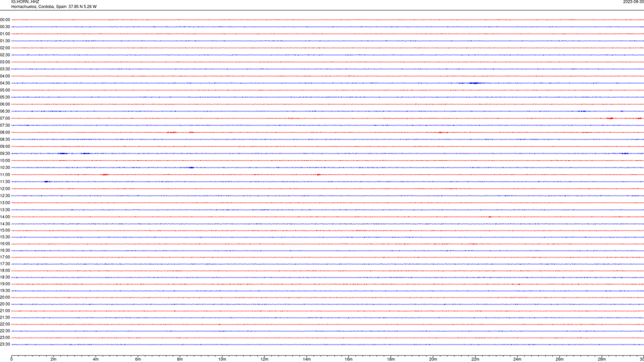The width and height of the screenshot is (644, 362).
Task: Click the 10m tick label on time axis
Action: (222, 359)
